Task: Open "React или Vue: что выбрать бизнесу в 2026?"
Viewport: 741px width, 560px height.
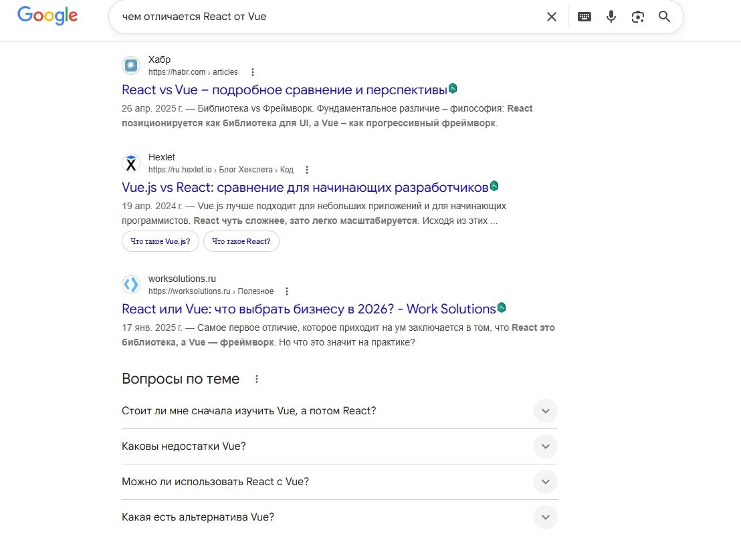Action: [308, 308]
